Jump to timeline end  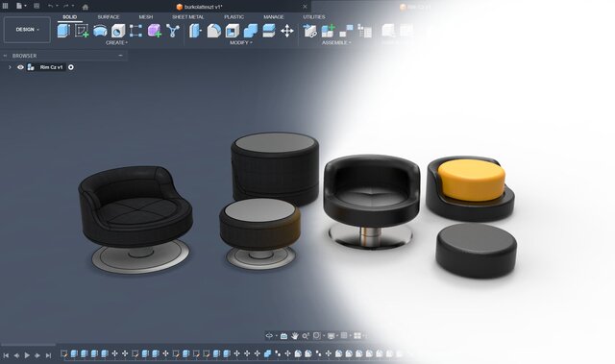pyautogui.click(x=48, y=355)
